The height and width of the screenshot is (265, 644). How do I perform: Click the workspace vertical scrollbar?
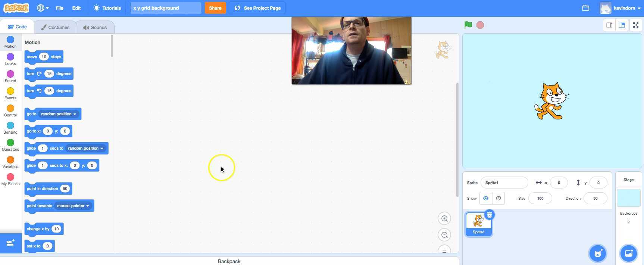coord(457,140)
